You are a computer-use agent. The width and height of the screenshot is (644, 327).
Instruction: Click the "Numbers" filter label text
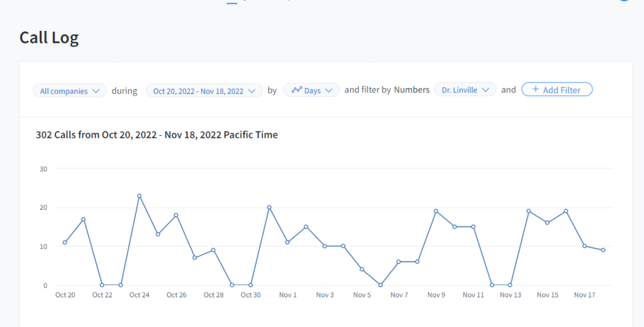(411, 89)
